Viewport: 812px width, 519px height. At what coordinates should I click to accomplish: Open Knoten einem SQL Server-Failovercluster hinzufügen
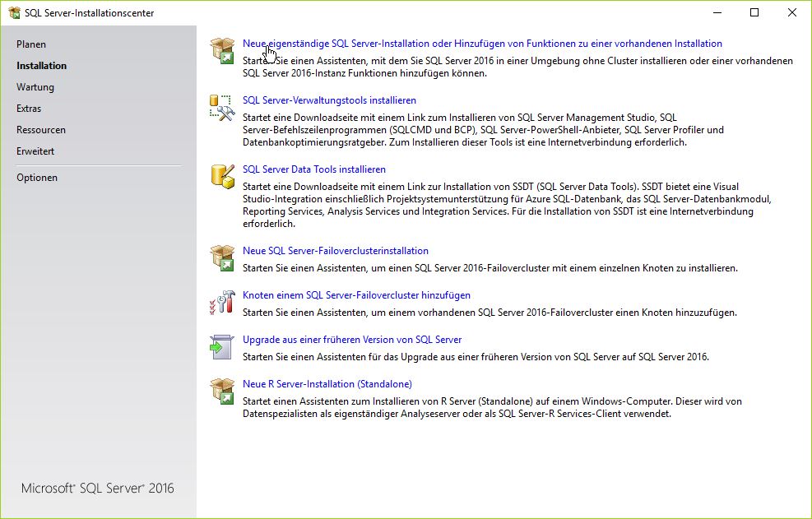click(x=356, y=295)
